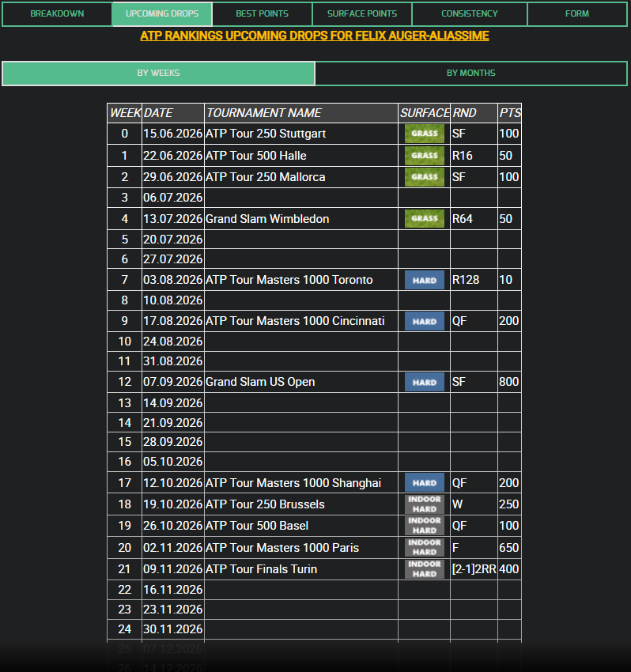This screenshot has width=631, height=672.
Task: Click the Indoor Hard badge in Turin row
Action: point(425,569)
